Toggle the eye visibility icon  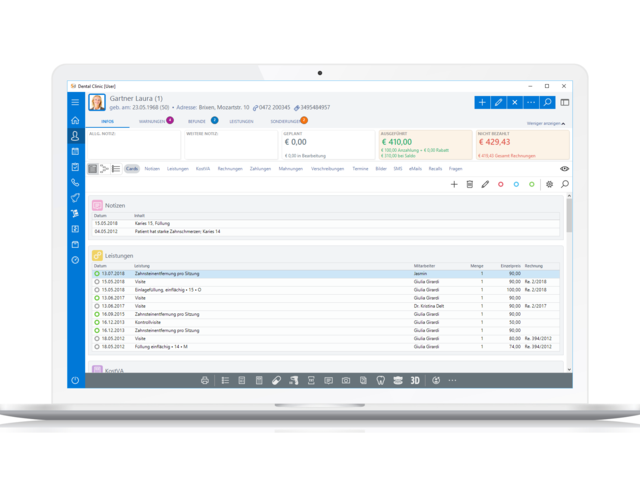(564, 169)
